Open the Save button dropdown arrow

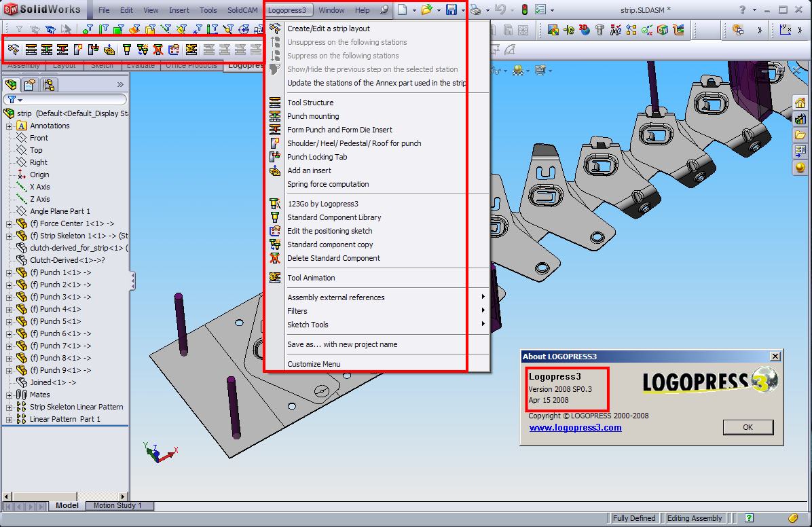tap(462, 10)
